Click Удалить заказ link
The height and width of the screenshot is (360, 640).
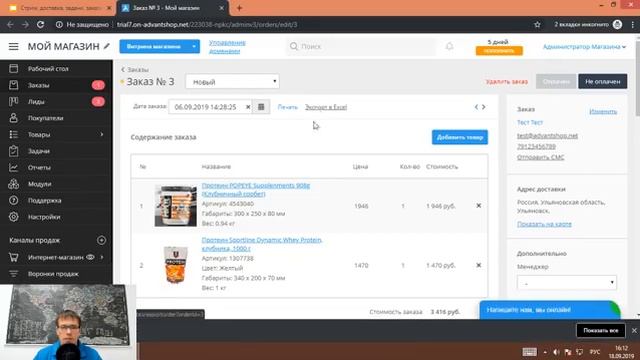(507, 82)
